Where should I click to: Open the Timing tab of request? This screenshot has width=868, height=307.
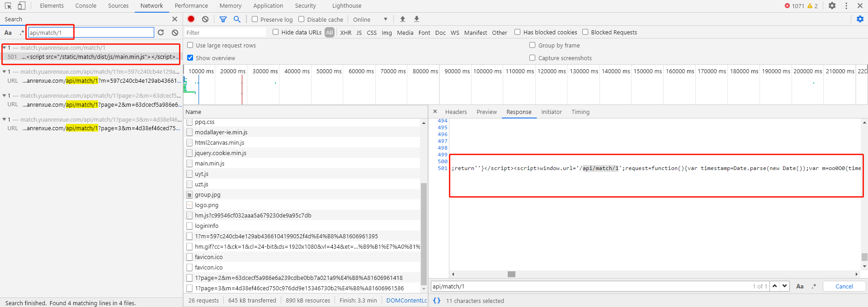[580, 112]
